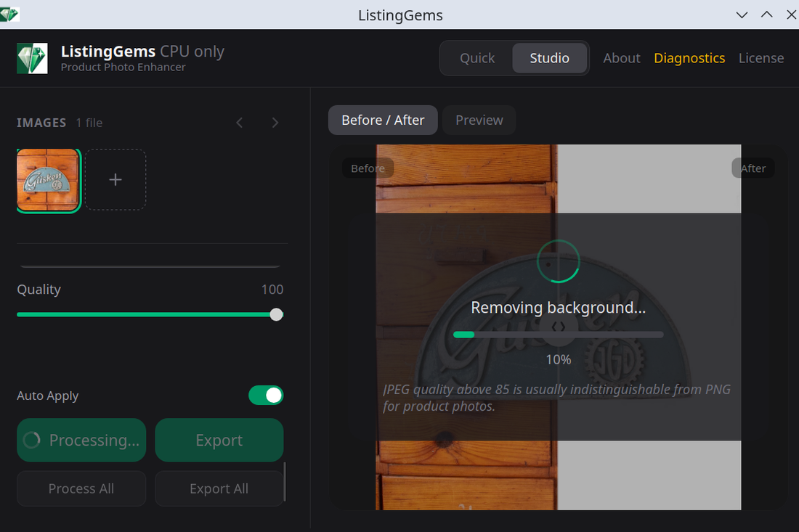Click the '1 file' count label
Viewport: 799px width, 532px height.
(89, 123)
